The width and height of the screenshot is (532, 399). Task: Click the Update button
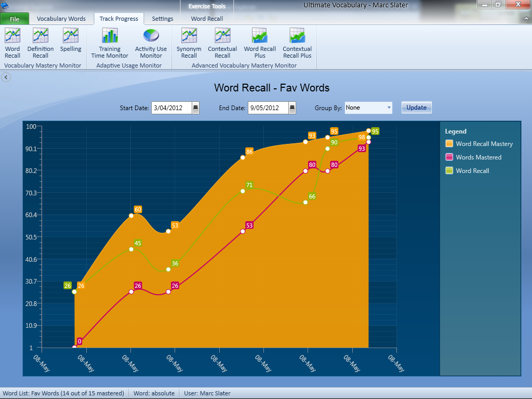(x=416, y=108)
